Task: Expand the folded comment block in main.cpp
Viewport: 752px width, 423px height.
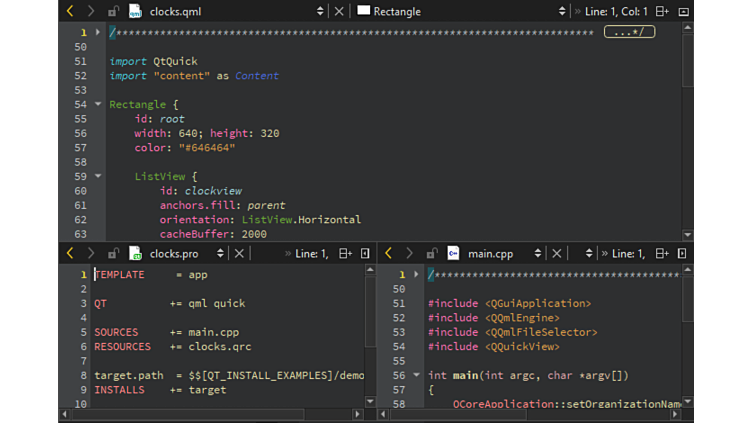Action: coord(416,274)
